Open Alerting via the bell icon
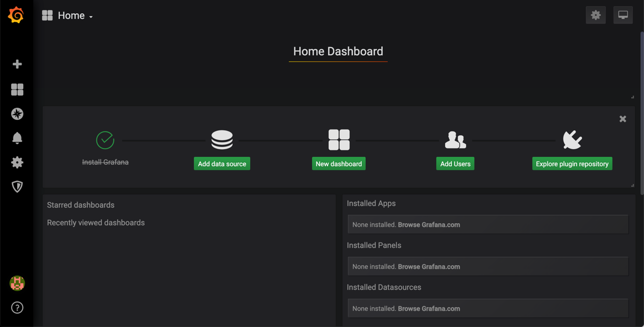This screenshot has height=327, width=644. tap(17, 138)
